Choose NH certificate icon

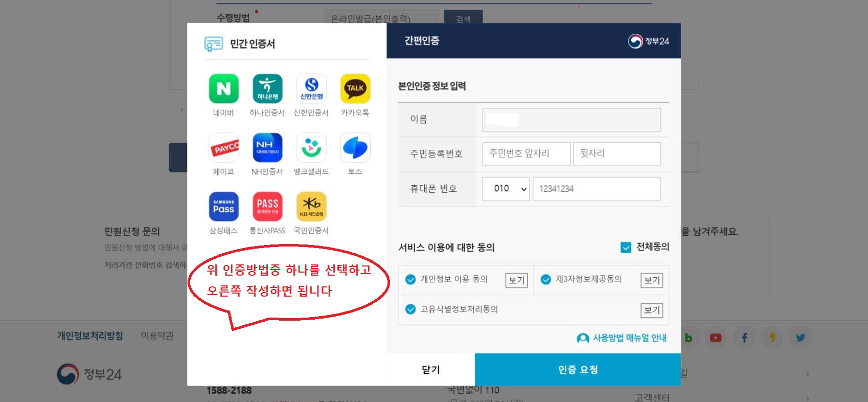point(267,148)
